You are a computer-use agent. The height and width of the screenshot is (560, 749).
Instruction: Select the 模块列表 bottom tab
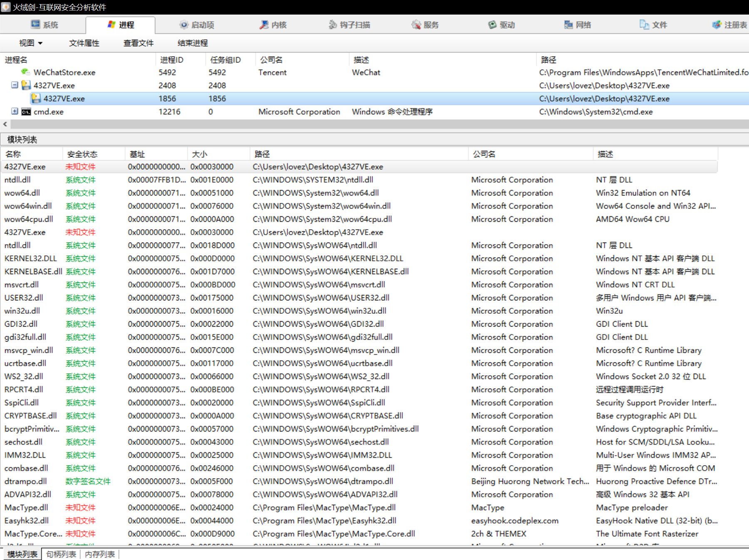point(22,554)
